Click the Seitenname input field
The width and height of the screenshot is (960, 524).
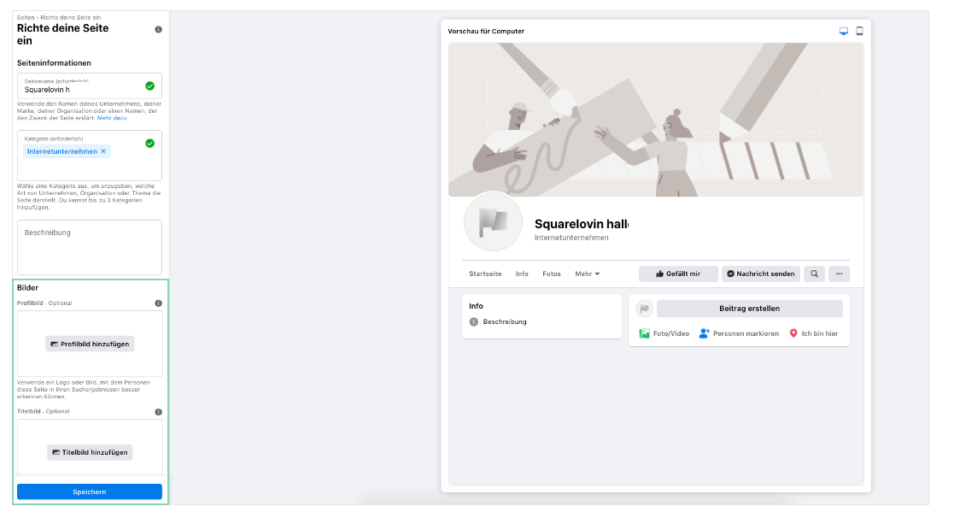pyautogui.click(x=89, y=86)
